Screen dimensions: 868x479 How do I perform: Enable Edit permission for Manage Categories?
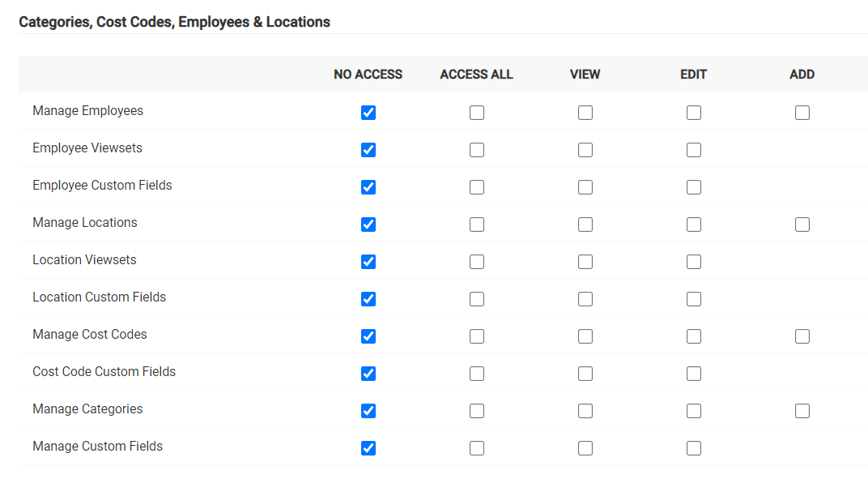click(x=694, y=411)
